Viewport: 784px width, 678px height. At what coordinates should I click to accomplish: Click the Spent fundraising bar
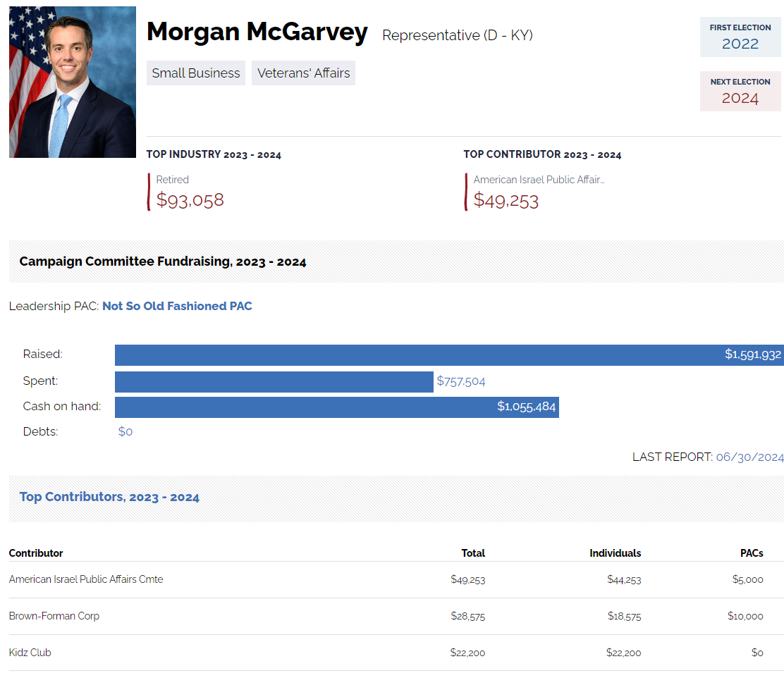(x=274, y=381)
